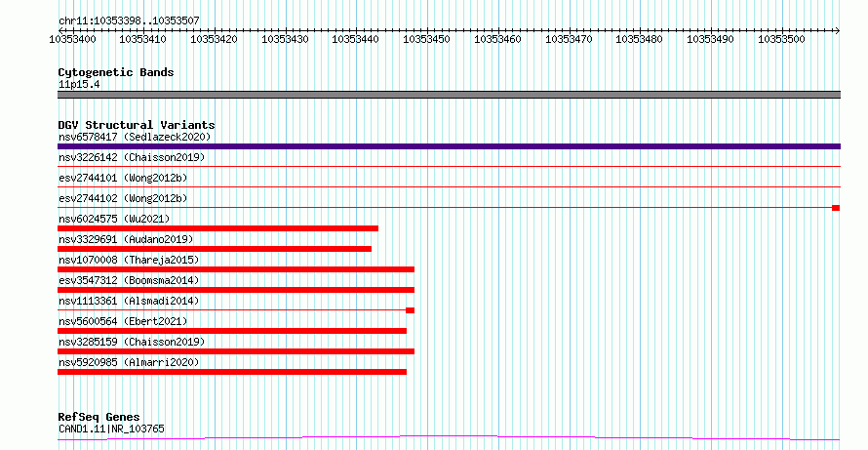Click the red nsv3285159 variant bar
This screenshot has height=450, width=868.
click(x=236, y=351)
